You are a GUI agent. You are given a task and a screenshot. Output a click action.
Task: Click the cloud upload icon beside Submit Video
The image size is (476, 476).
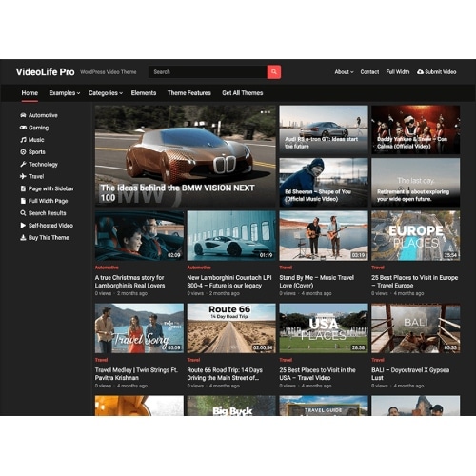(x=420, y=72)
